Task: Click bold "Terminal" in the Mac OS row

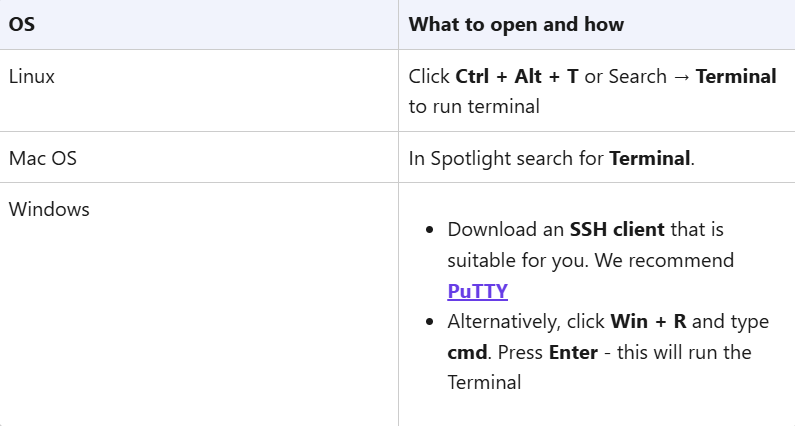Action: (649, 158)
